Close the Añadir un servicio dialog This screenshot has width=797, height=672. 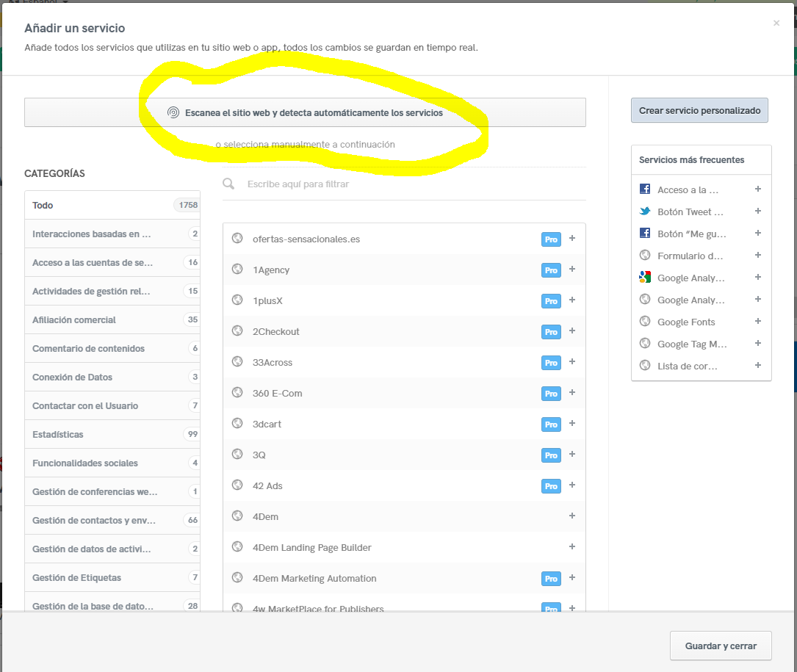tap(776, 24)
